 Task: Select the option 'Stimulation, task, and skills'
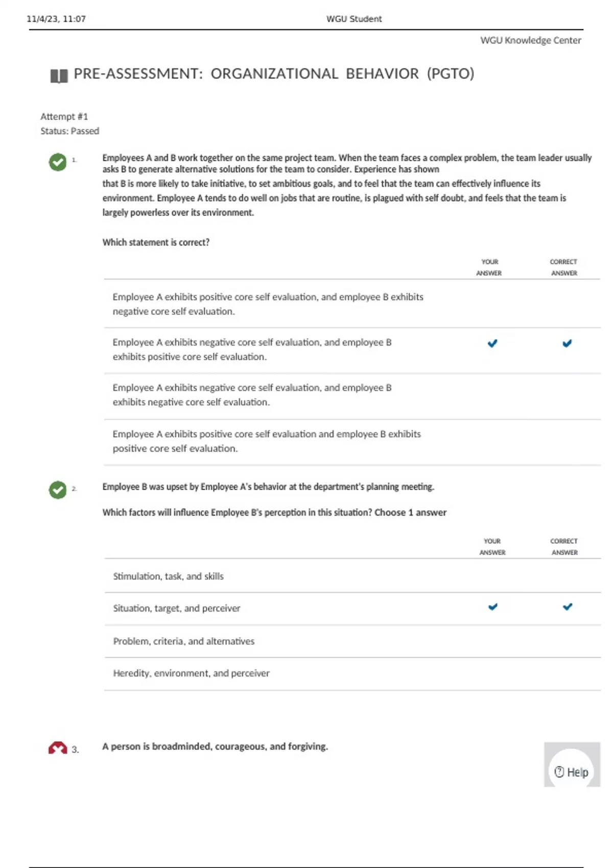coord(168,576)
